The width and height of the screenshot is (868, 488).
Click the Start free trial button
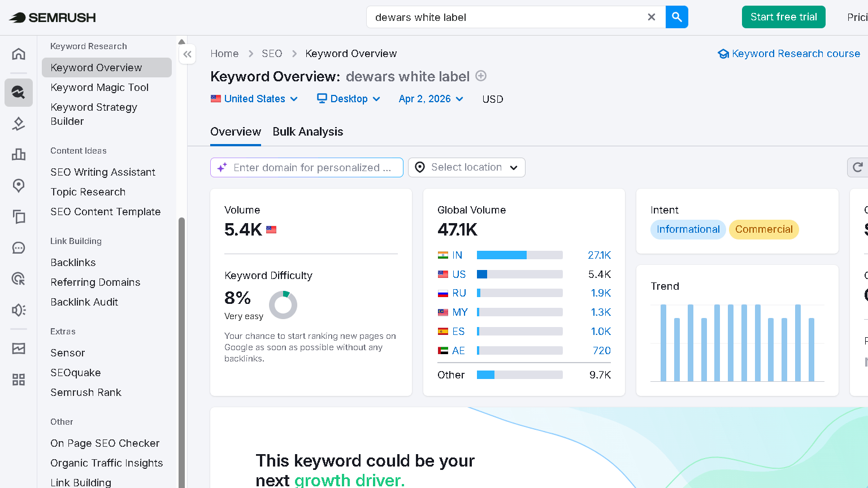(x=783, y=17)
